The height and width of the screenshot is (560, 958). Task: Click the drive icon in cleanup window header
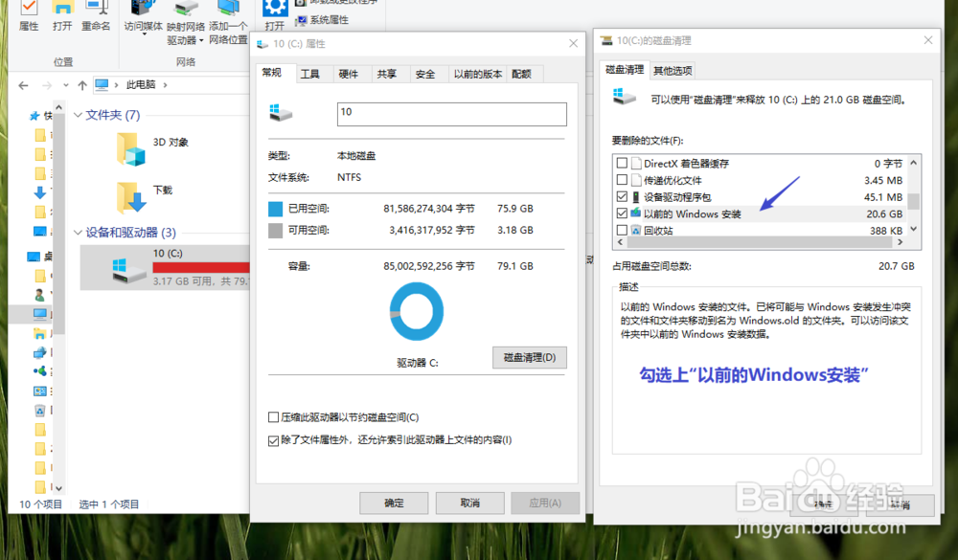[625, 98]
